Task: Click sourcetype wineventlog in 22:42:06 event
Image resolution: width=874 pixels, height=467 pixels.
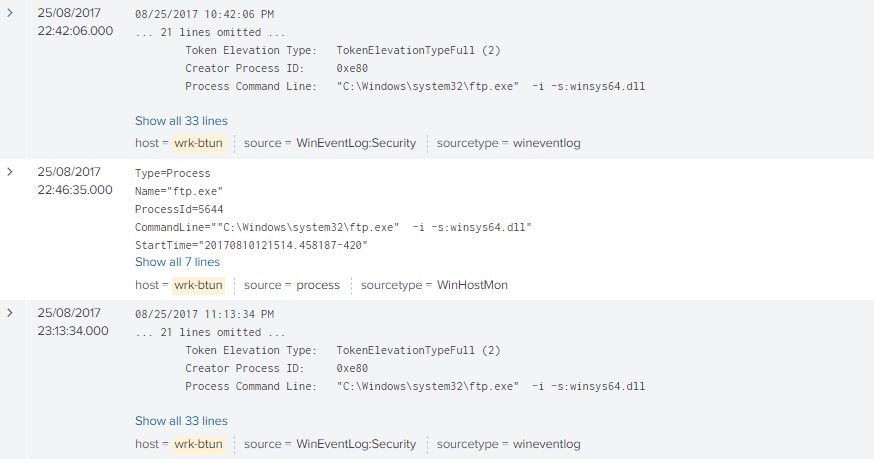Action: [546, 143]
